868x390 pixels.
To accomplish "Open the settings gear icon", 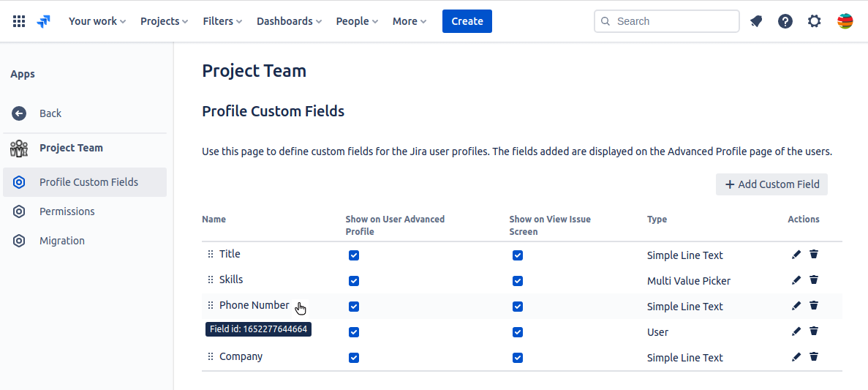I will pos(815,21).
